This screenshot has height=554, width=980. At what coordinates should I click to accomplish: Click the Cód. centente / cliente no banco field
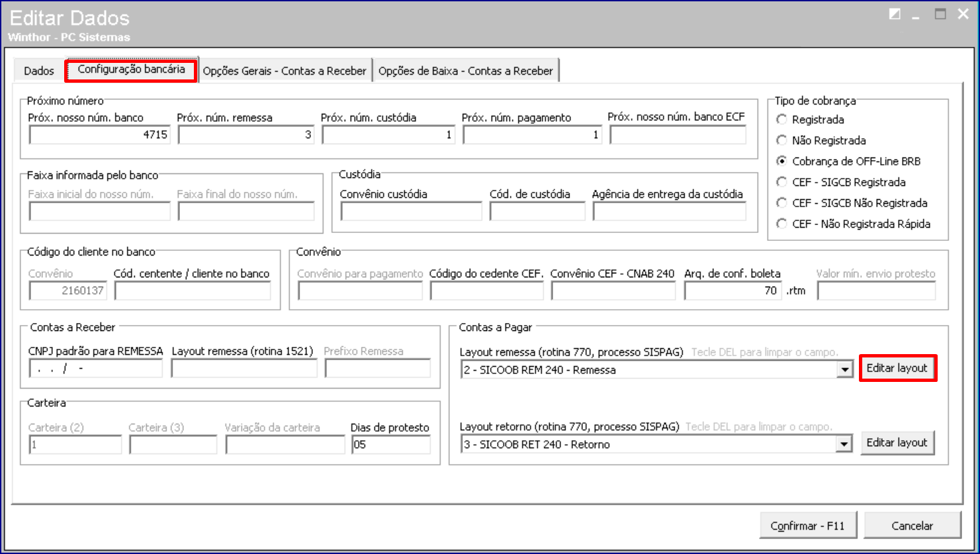193,291
